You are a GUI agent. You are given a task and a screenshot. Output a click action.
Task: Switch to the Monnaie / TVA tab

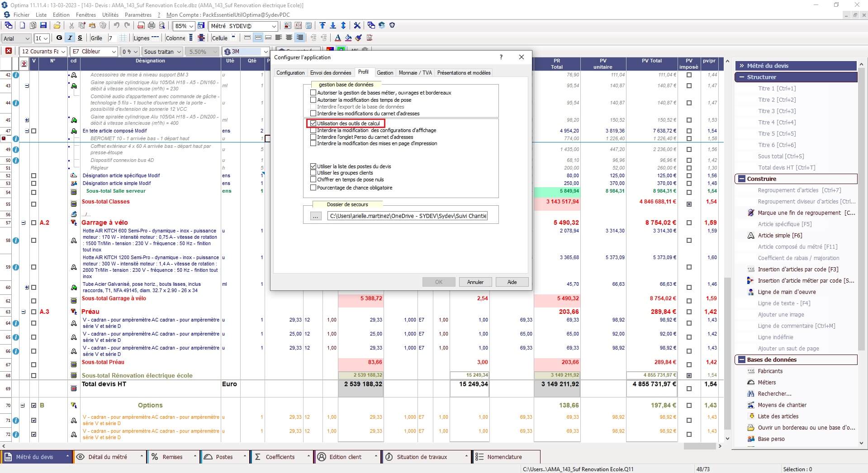415,72
